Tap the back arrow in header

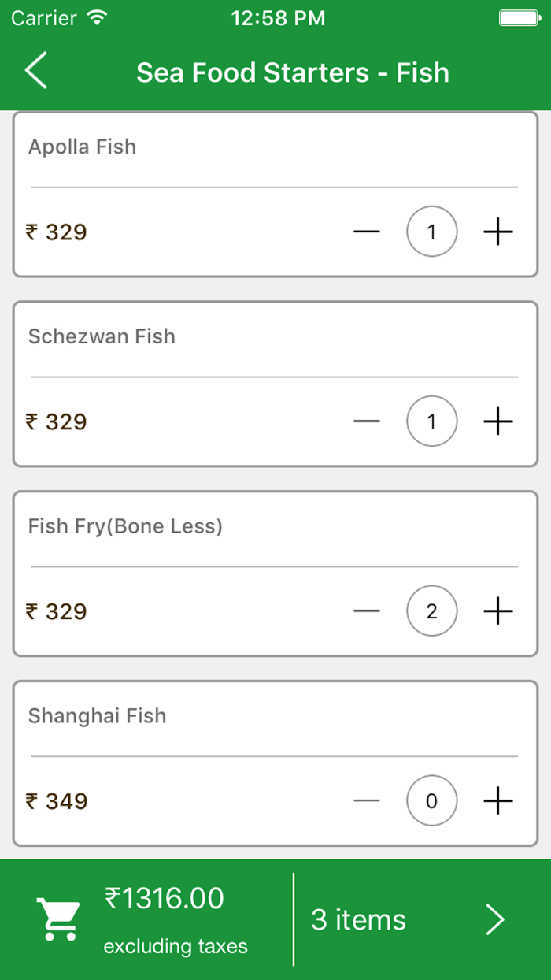(36, 72)
